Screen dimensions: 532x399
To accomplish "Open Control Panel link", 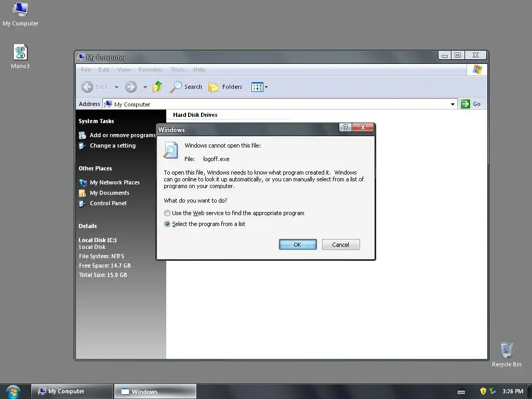I will pos(108,203).
